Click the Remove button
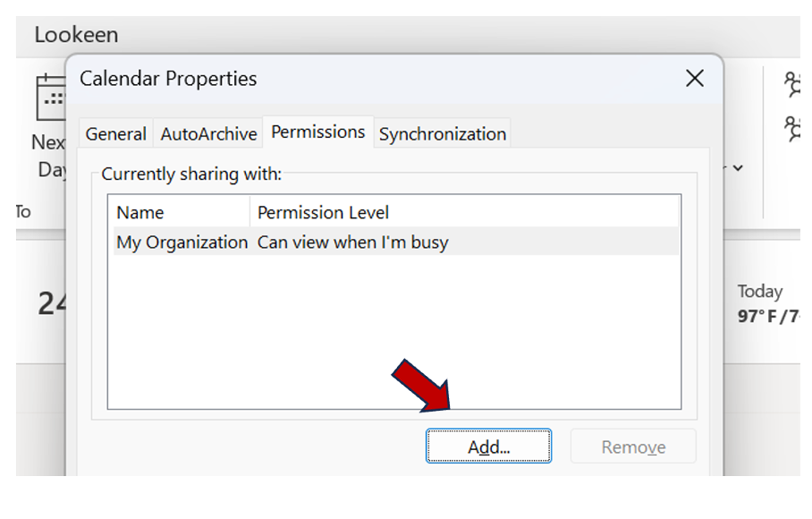This screenshot has width=812, height=519. click(x=633, y=447)
